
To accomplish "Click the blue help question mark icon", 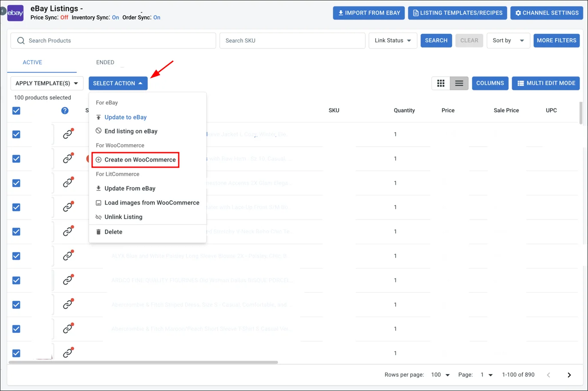I will pos(65,111).
